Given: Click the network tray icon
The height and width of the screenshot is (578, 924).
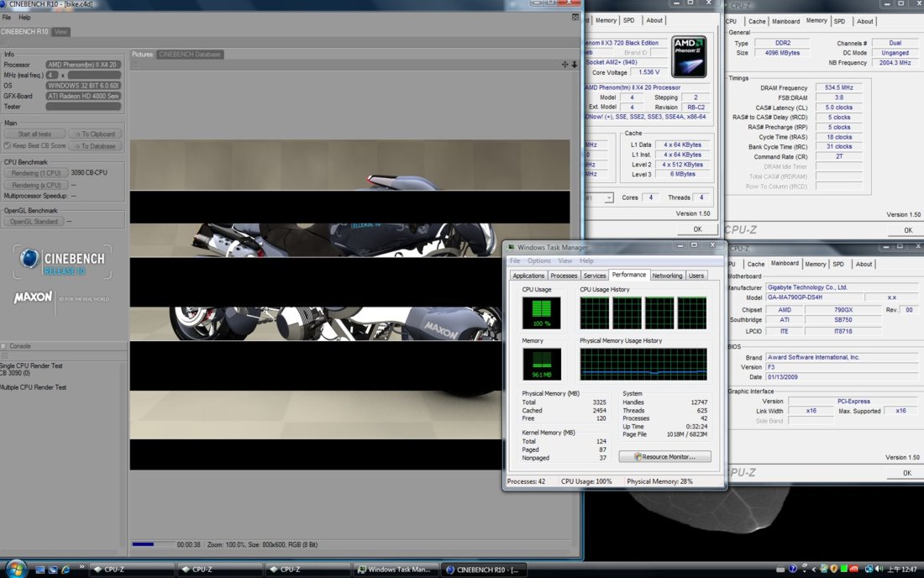Looking at the screenshot, I should click(x=869, y=569).
